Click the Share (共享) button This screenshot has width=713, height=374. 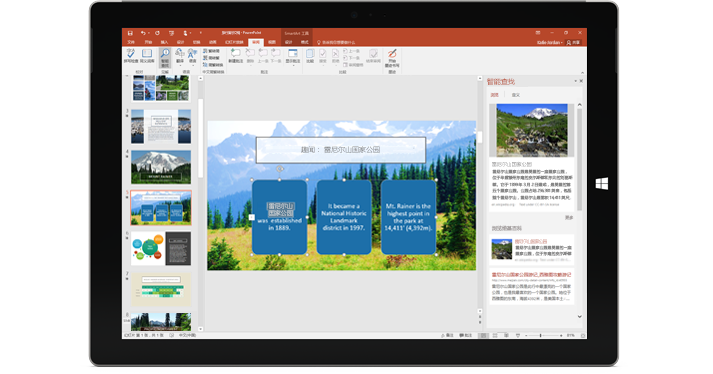(x=573, y=42)
